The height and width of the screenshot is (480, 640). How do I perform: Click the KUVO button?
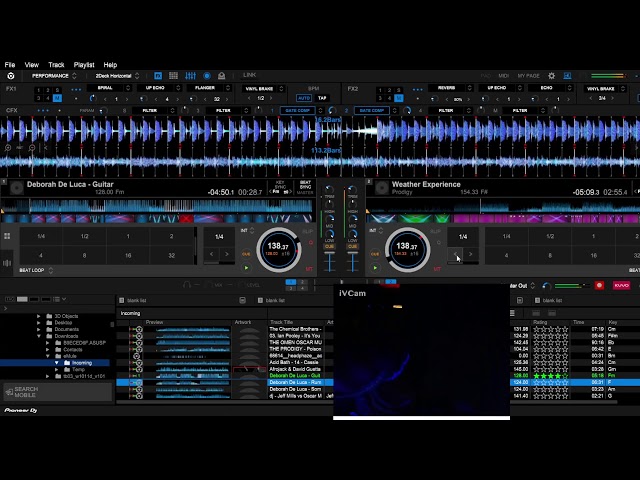(x=621, y=285)
